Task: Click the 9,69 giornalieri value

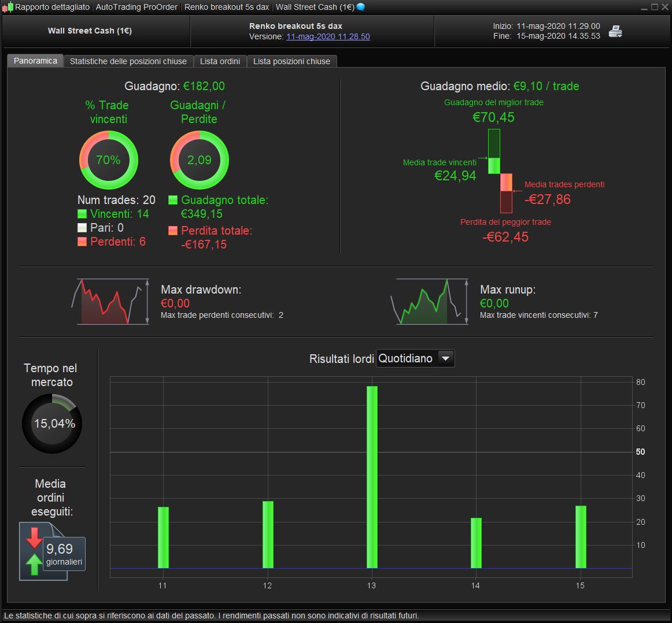Action: 64,554
